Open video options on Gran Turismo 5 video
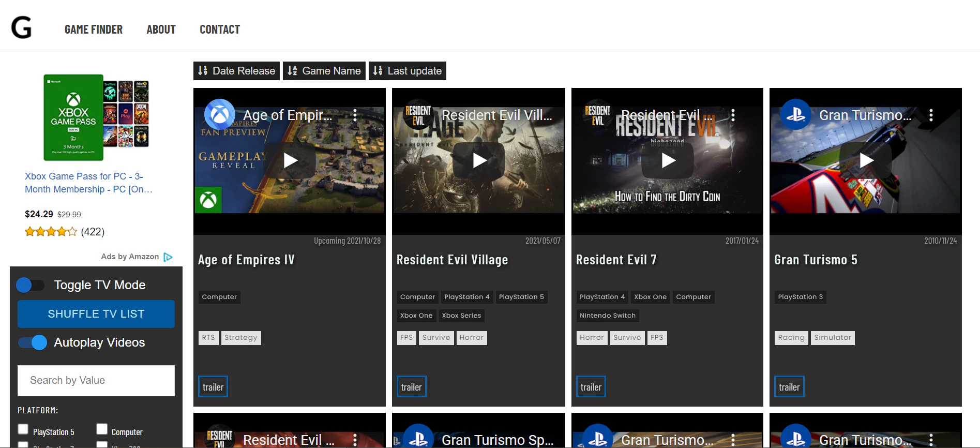The image size is (980, 448). [x=931, y=115]
